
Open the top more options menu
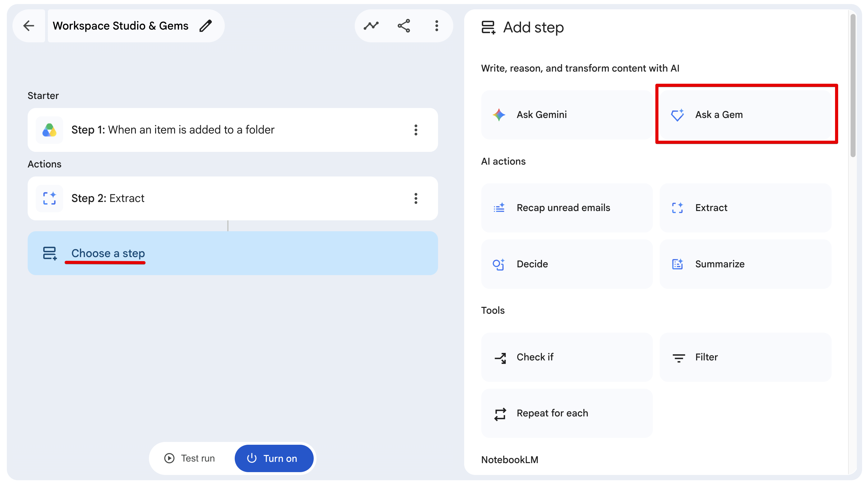pos(436,26)
